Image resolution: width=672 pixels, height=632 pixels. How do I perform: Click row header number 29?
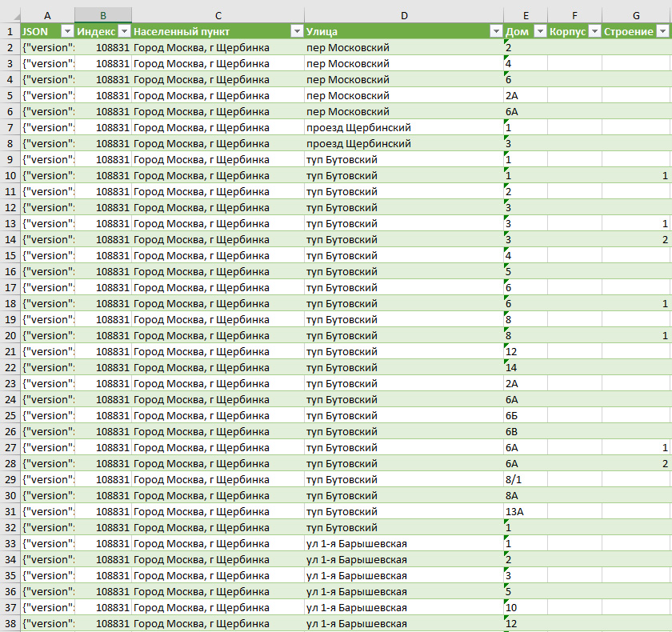(10, 479)
